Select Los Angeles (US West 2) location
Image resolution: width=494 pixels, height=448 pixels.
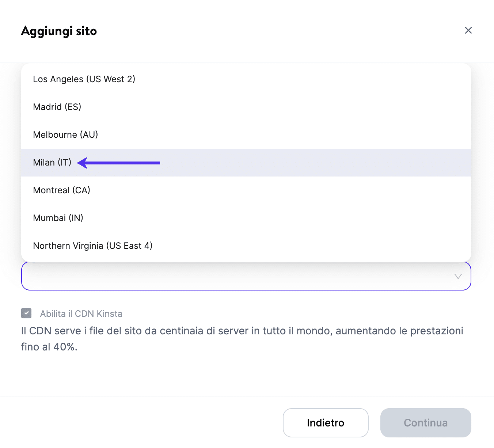point(84,79)
